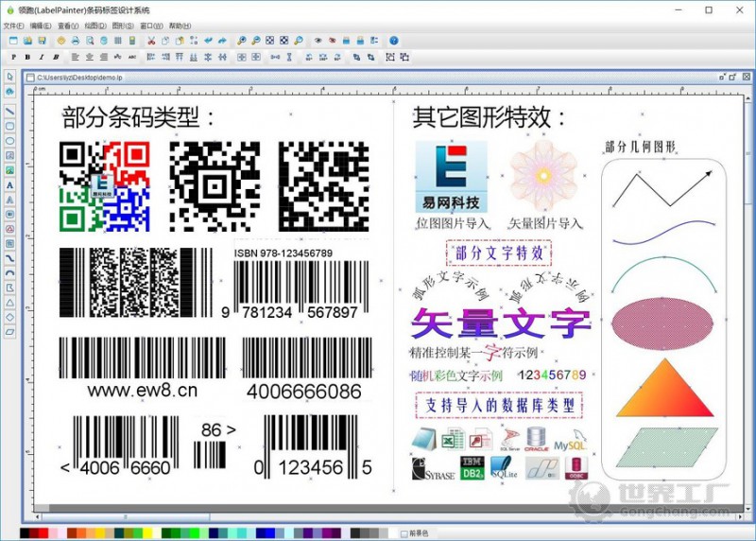
Task: Click the undo arrow icon
Action: (208, 41)
